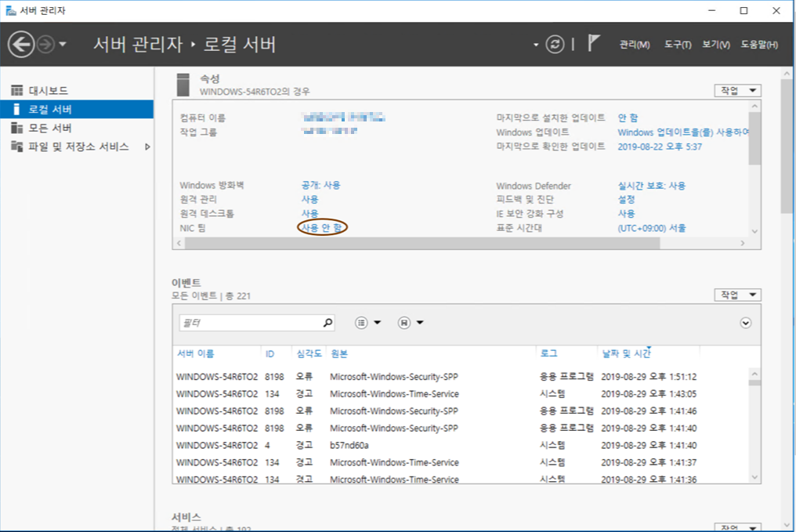Click the properties panel vertical scroll down arrow

point(755,231)
